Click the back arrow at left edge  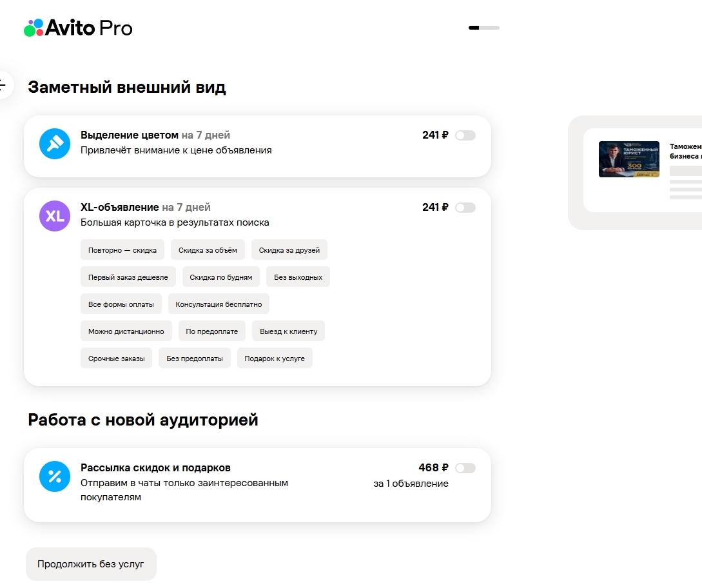tap(4, 84)
